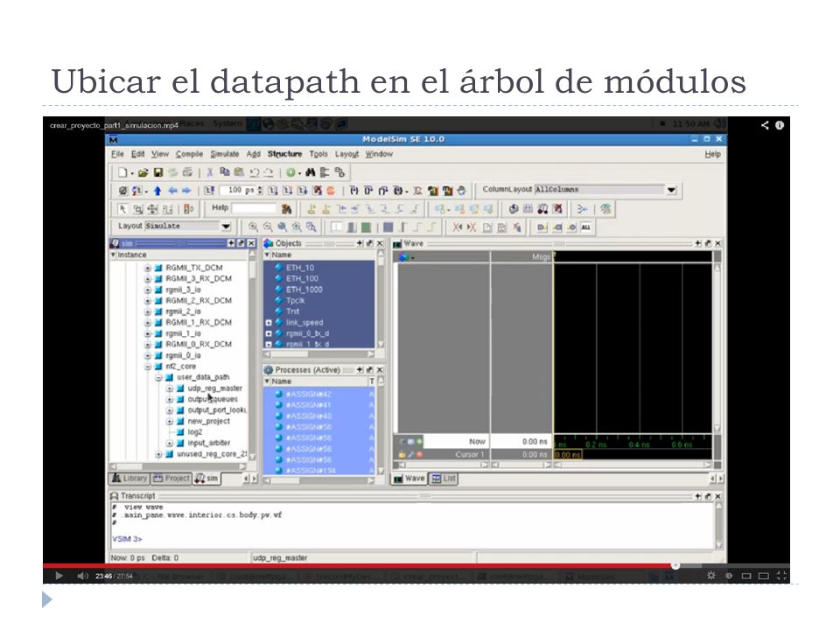The height and width of the screenshot is (630, 840).
Task: Switch to the Project tab
Action: click(171, 479)
